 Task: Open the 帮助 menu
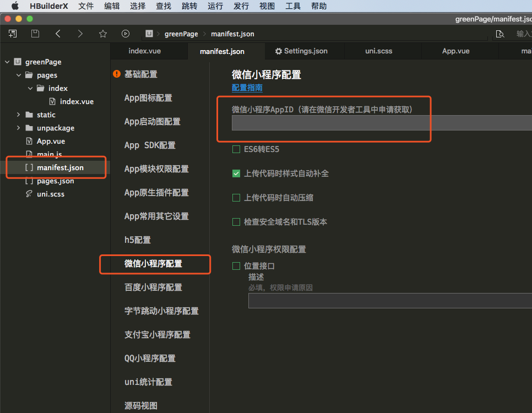click(x=319, y=6)
